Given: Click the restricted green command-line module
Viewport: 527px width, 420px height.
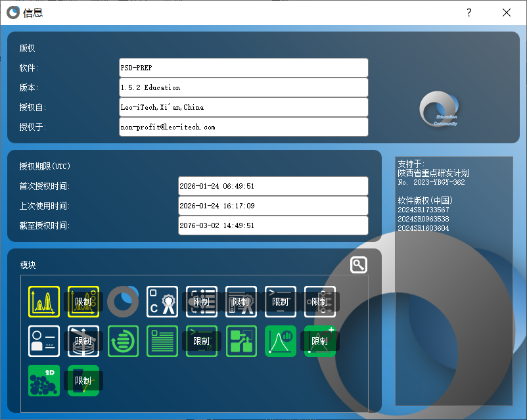Looking at the screenshot, I should [x=202, y=341].
